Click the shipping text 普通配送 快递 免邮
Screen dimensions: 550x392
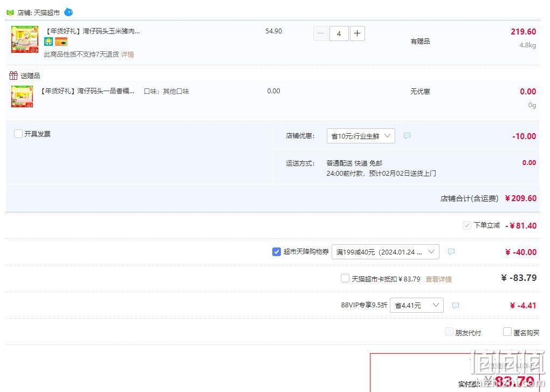(x=354, y=163)
